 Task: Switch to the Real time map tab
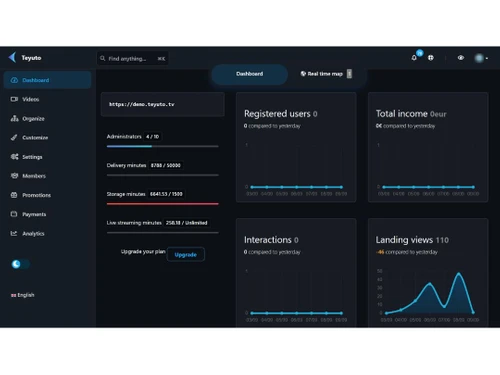326,74
